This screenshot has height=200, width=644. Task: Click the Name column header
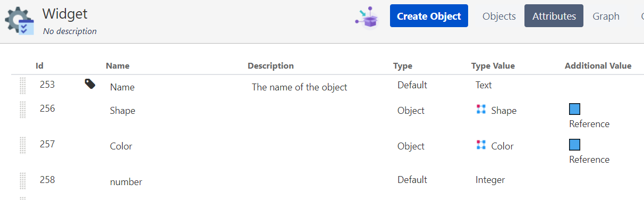[x=117, y=66]
